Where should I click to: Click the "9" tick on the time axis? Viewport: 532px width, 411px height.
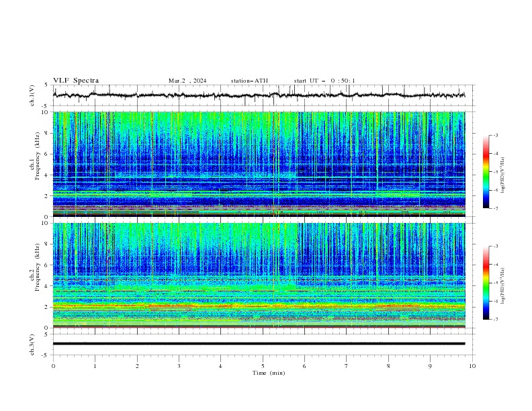pyautogui.click(x=430, y=366)
